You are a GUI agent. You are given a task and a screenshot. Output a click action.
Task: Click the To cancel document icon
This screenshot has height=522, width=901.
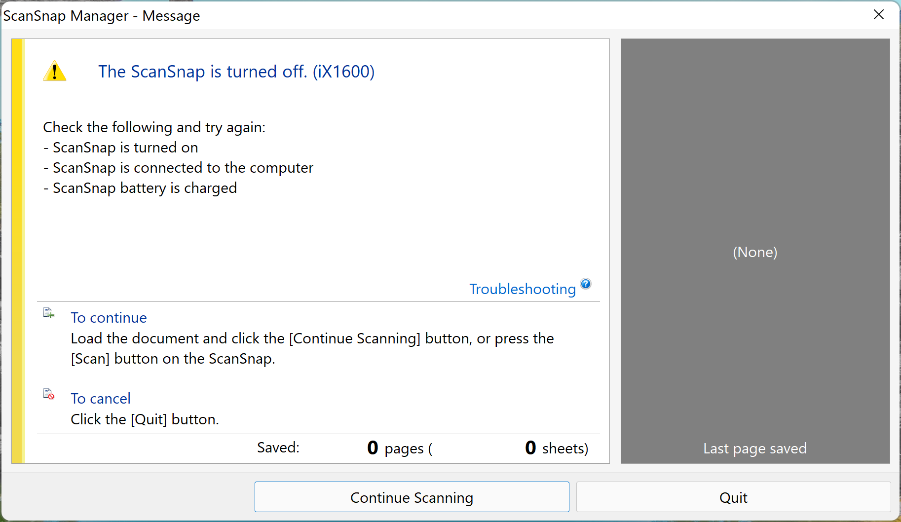[x=49, y=394]
